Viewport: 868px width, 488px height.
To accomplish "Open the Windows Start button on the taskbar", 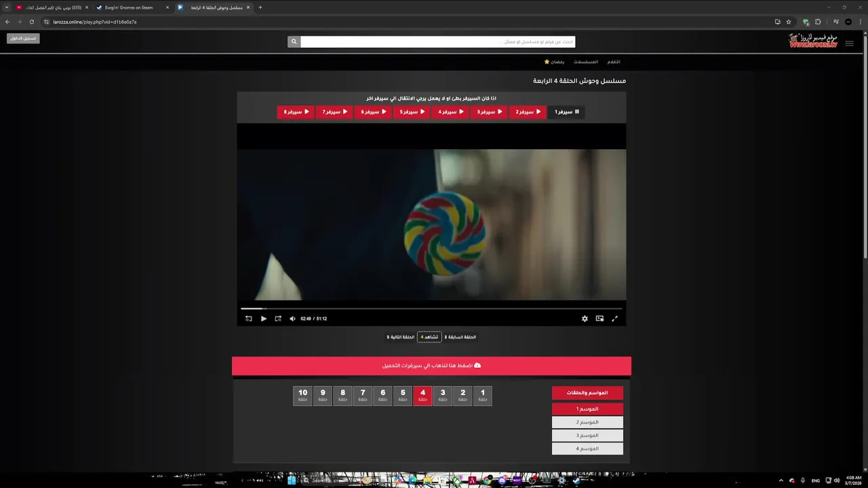I will pyautogui.click(x=292, y=481).
